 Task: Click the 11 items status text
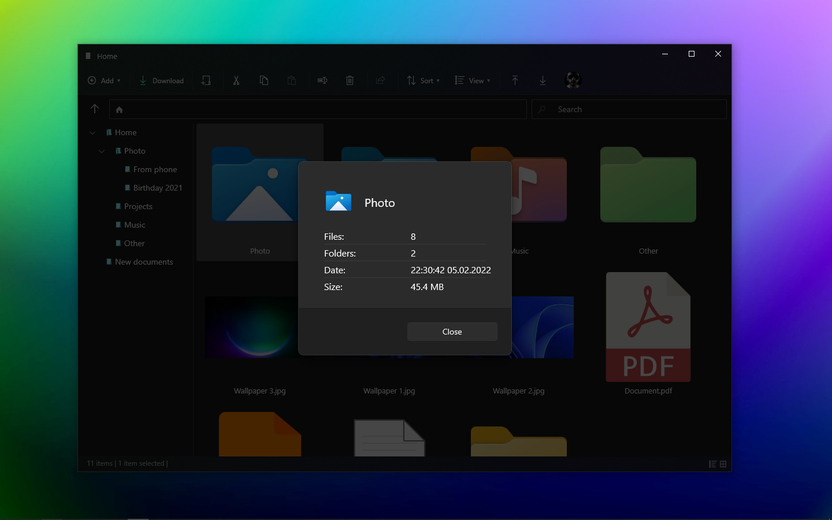coord(100,463)
